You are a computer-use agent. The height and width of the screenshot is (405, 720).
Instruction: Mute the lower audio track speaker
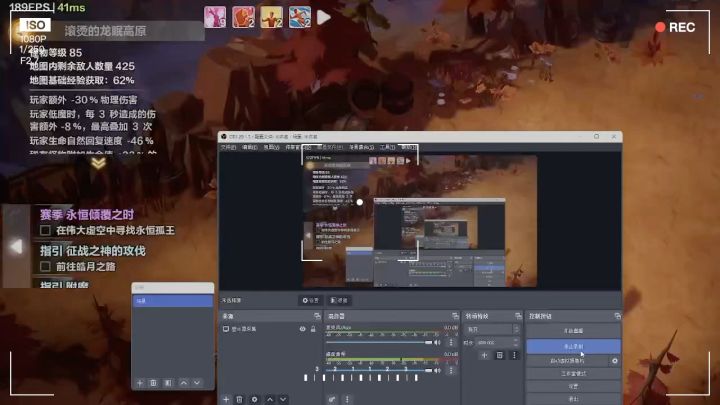[438, 370]
